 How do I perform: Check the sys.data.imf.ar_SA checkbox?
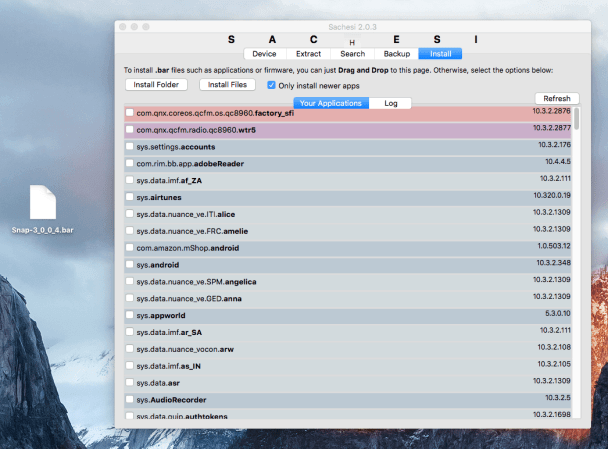point(130,332)
